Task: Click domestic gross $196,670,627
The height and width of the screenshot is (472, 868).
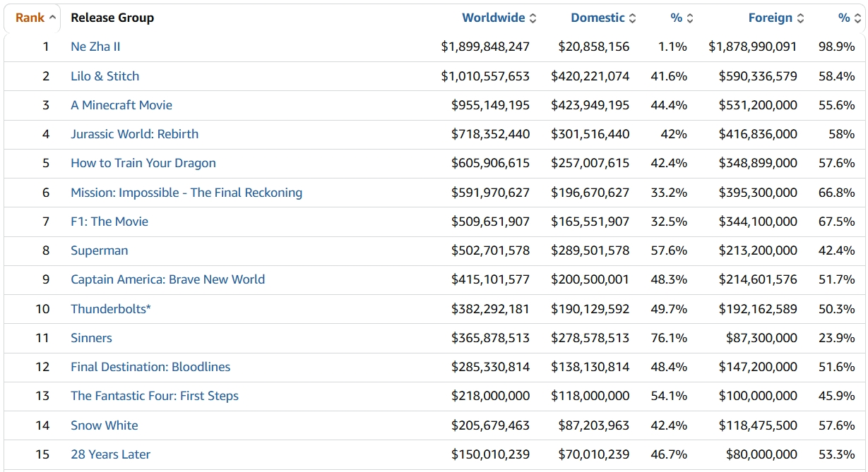Action: tap(590, 193)
